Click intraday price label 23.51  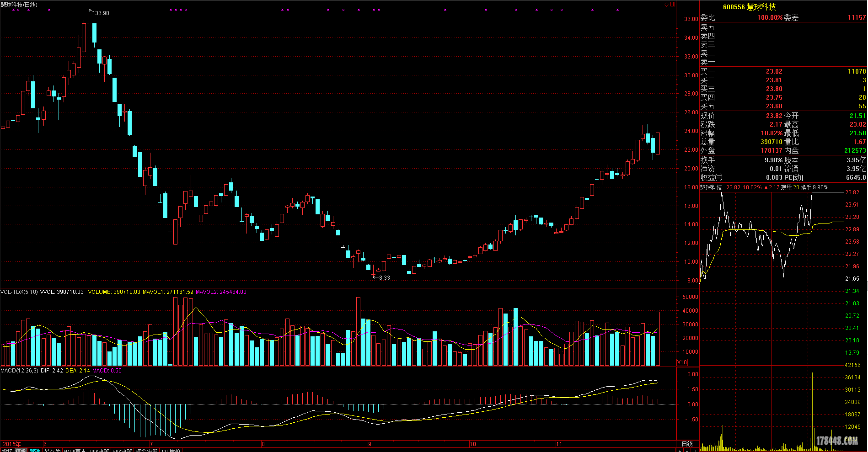[852, 205]
